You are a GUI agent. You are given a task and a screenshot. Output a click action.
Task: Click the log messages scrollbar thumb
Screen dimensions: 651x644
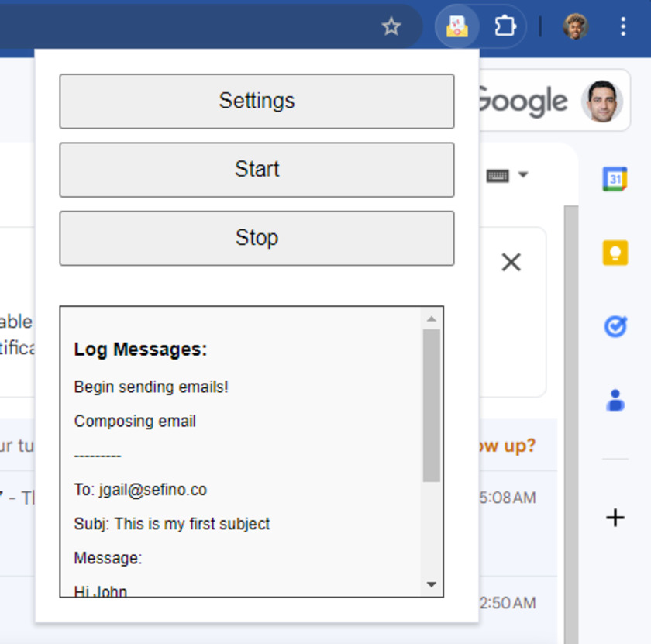432,405
